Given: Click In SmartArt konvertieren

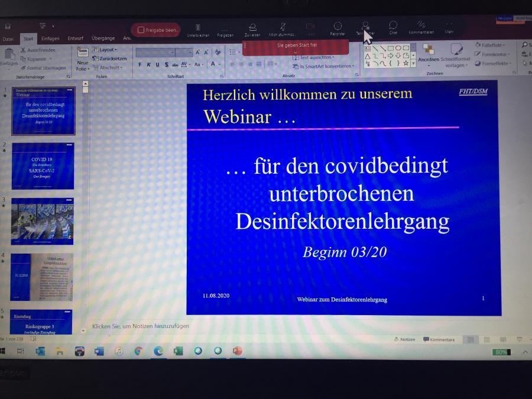Looking at the screenshot, I should pos(324,66).
